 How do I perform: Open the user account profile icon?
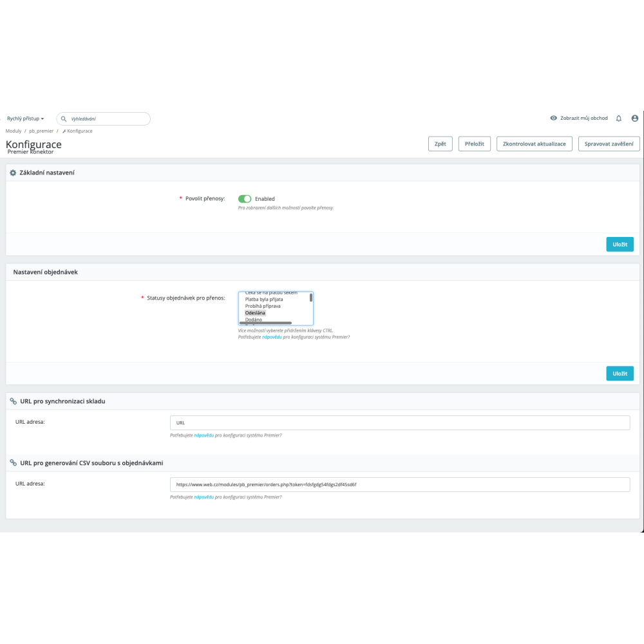[634, 118]
